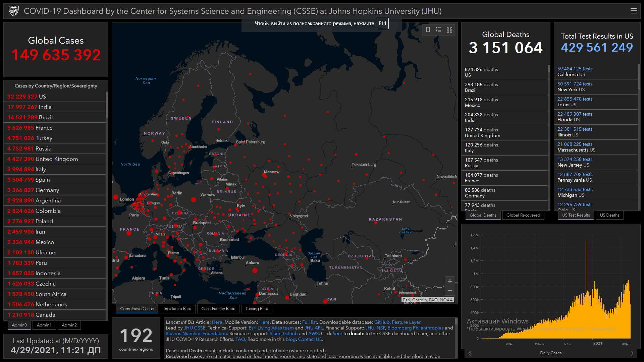The width and height of the screenshot is (644, 362).
Task: Zoom in on the map with plus
Action: pyautogui.click(x=450, y=281)
